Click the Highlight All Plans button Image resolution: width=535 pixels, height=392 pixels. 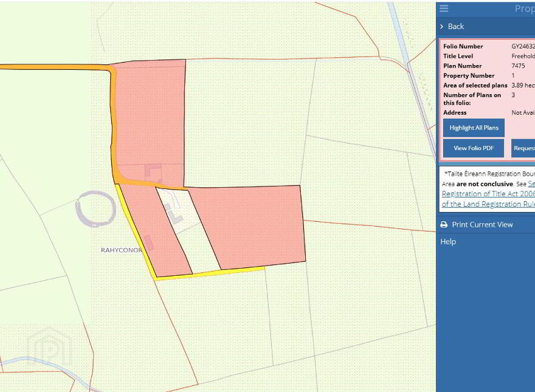click(x=474, y=128)
